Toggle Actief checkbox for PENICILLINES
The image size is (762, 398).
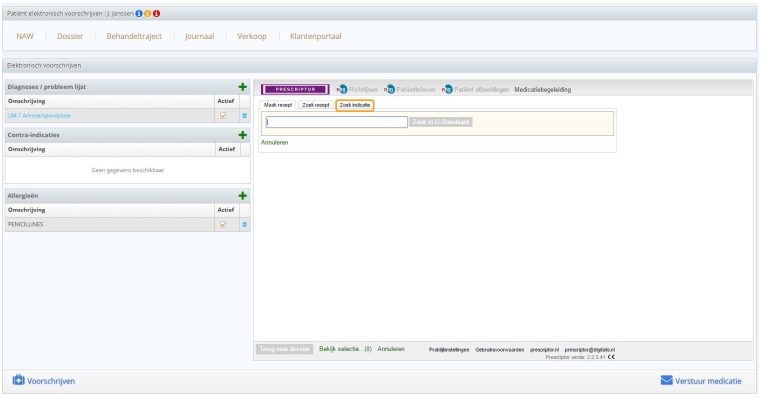223,225
